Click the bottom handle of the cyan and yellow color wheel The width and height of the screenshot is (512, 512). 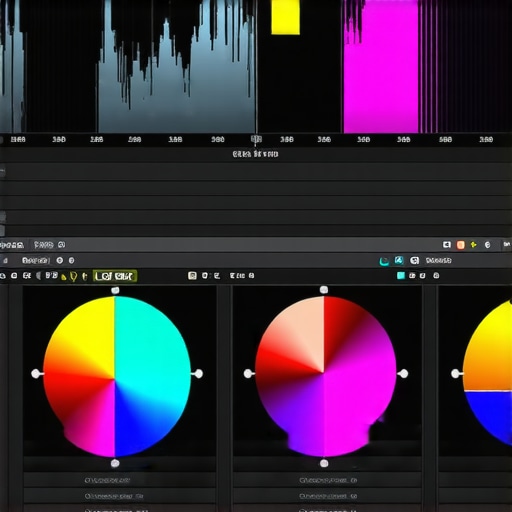(115, 463)
